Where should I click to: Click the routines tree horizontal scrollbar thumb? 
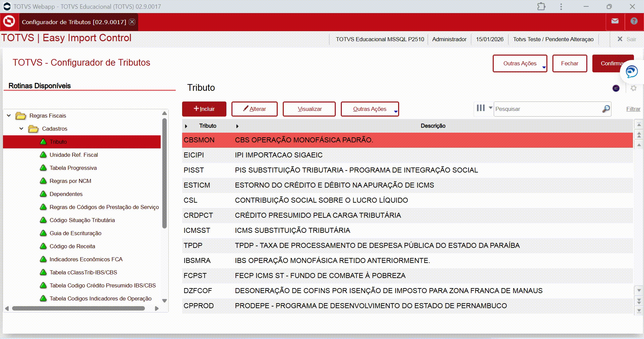click(78, 308)
